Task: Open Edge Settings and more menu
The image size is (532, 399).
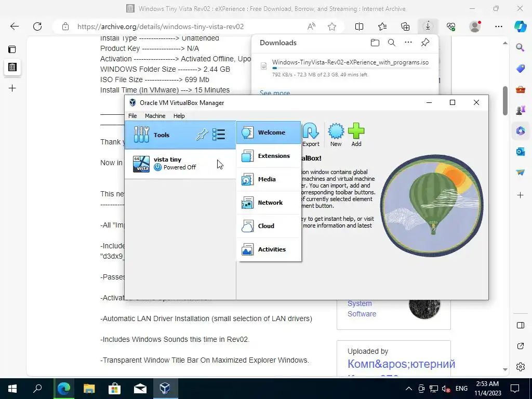Action: click(498, 26)
